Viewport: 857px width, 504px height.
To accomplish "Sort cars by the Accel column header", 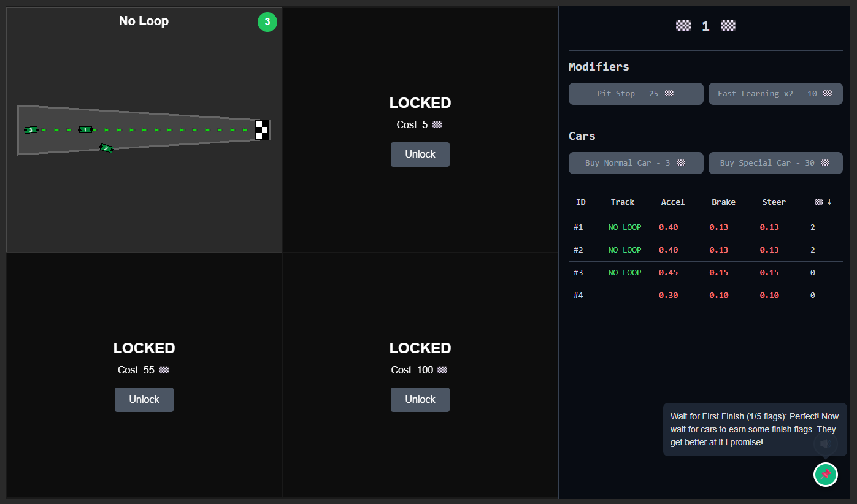I will coord(672,202).
